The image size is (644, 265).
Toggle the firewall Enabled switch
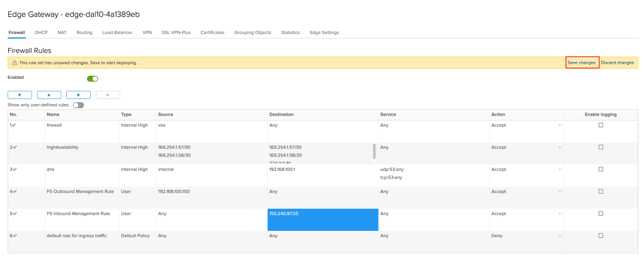point(93,79)
